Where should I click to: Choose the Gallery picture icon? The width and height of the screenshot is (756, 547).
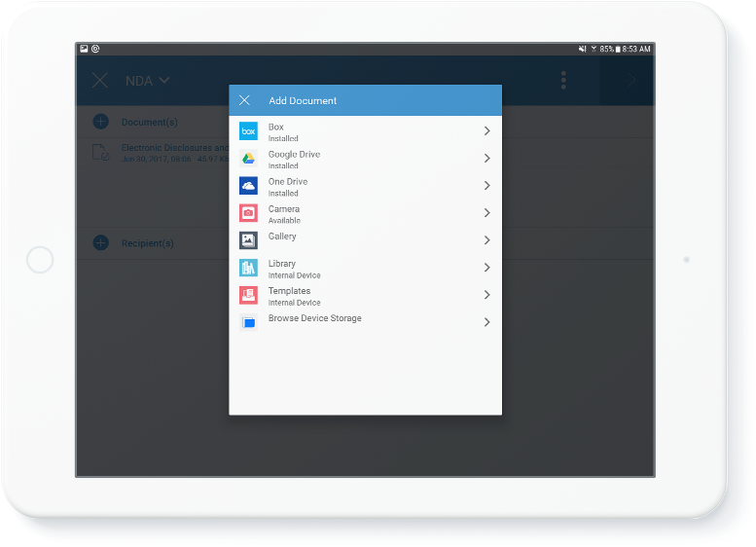pos(248,240)
